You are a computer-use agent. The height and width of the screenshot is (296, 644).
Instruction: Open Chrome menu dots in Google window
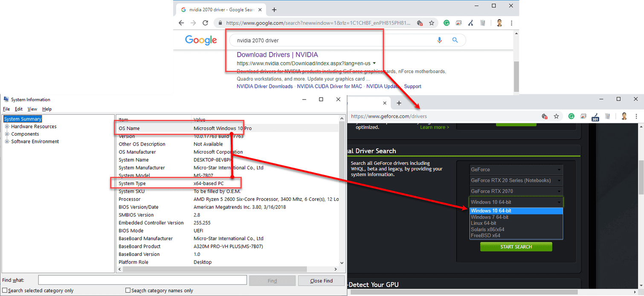511,23
